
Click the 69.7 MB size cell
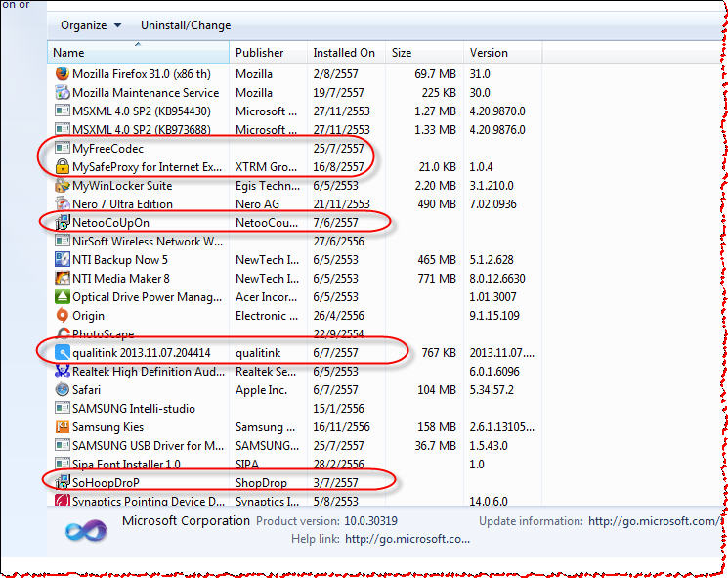(x=435, y=74)
